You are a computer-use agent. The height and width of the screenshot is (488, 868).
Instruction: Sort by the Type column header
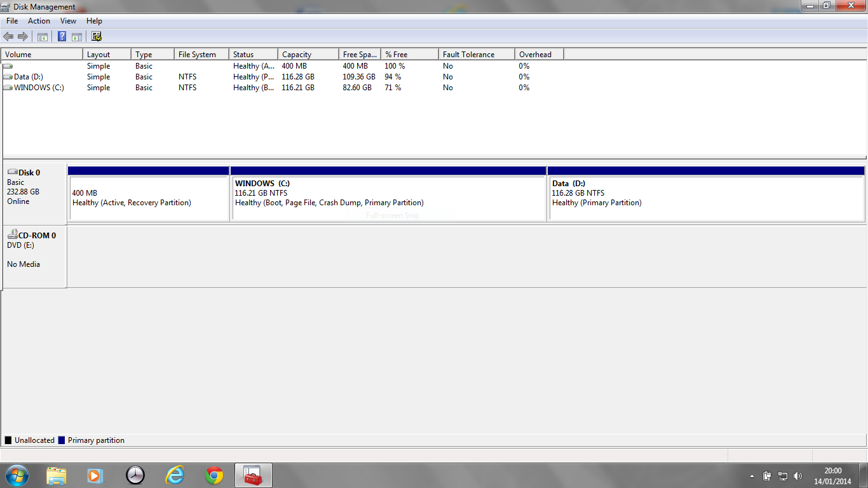tap(153, 55)
